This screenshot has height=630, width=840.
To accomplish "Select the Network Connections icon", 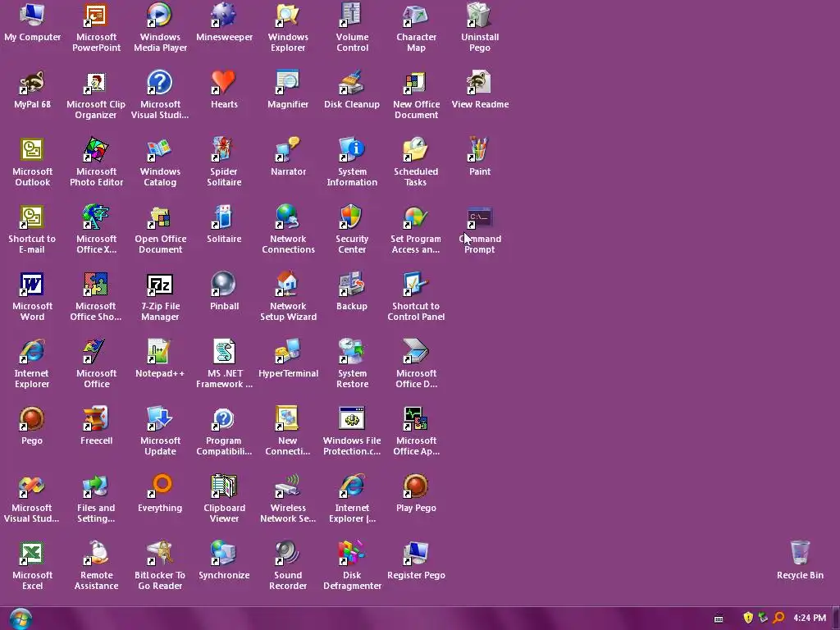I will 288,217.
